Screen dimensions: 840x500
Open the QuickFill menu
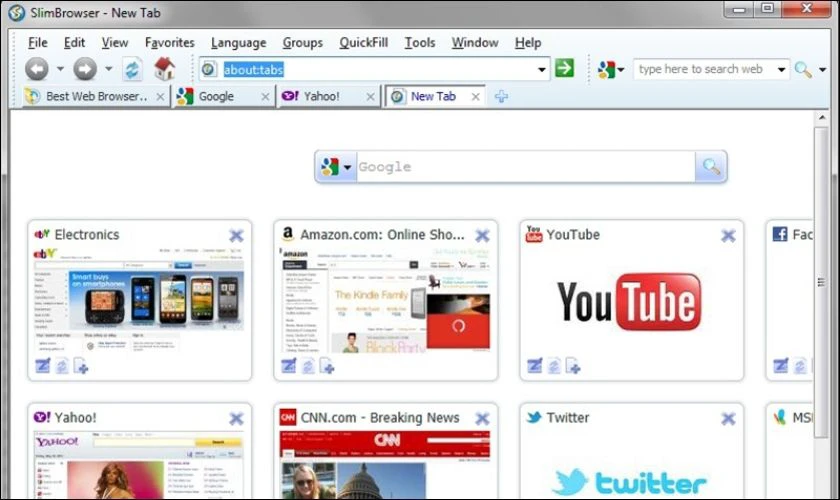(x=363, y=43)
